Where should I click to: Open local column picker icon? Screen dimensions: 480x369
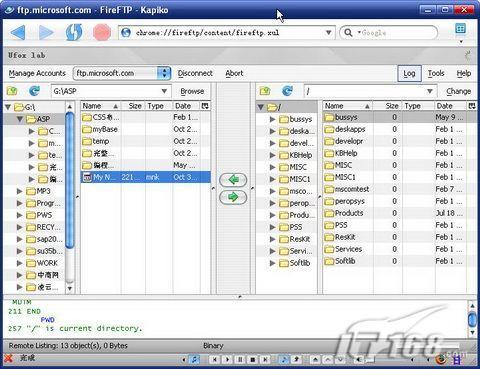pyautogui.click(x=205, y=106)
